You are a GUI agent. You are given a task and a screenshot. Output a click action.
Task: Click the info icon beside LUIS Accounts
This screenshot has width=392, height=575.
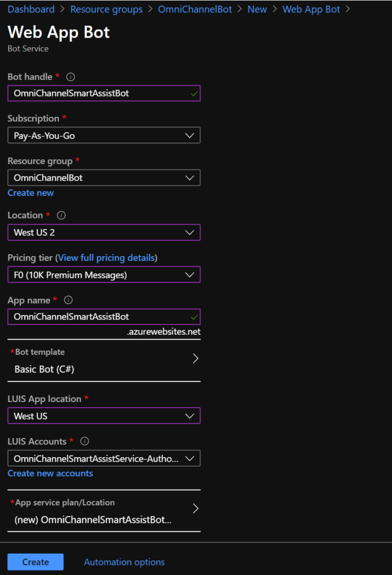pos(85,441)
